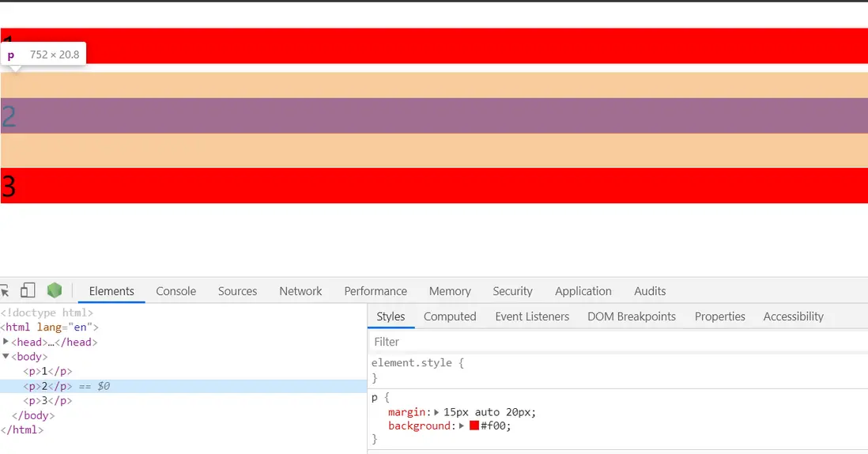This screenshot has height=454, width=868.
Task: Open the red #f00 color swatch
Action: (x=474, y=426)
